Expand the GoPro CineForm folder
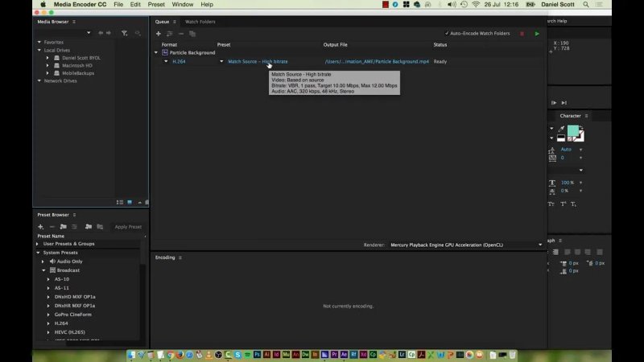 point(48,315)
